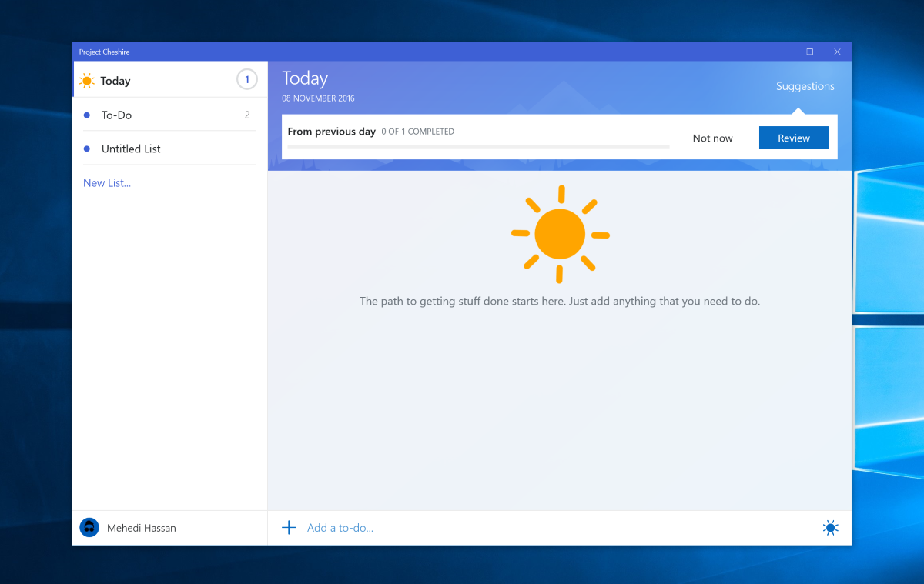Click the Today count badge showing 1
This screenshot has width=924, height=584.
(x=247, y=79)
